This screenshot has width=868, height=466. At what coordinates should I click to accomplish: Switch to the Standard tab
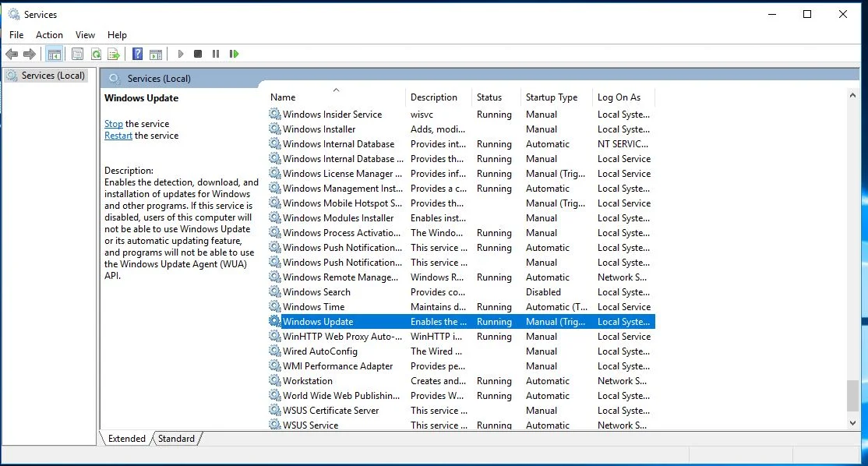(177, 438)
